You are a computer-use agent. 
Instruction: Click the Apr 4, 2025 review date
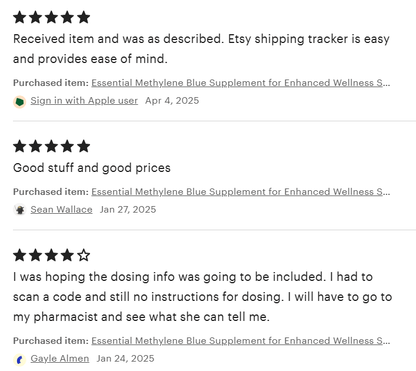(x=172, y=101)
